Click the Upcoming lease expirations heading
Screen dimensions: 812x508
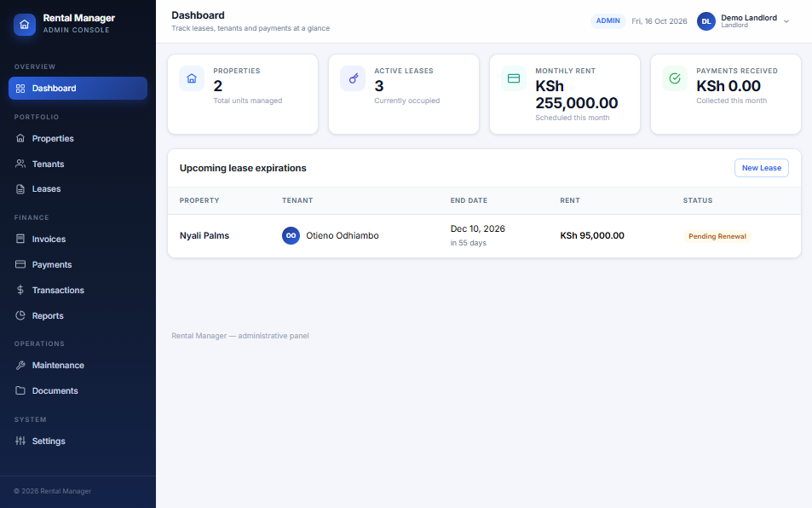coord(243,168)
